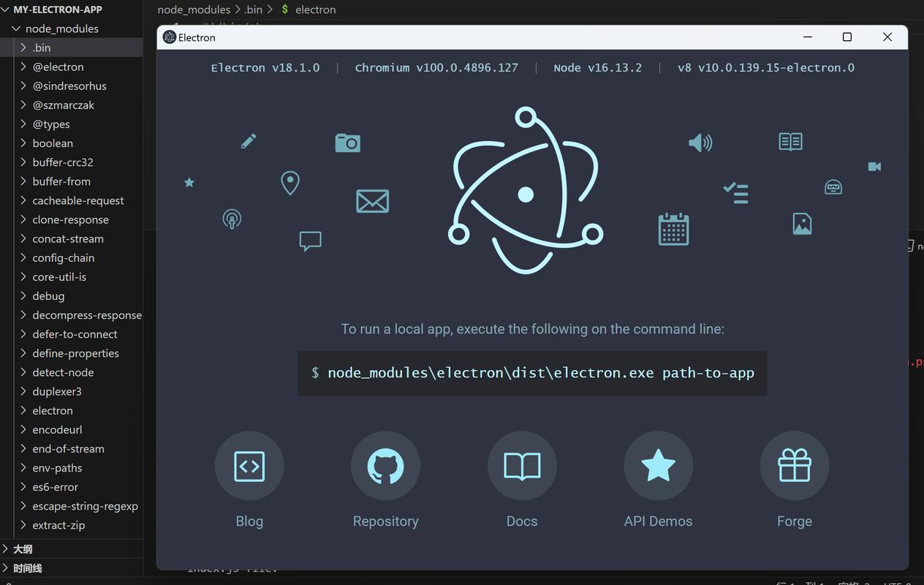
Task: Click the gift-shaped Forge icon
Action: tap(795, 466)
